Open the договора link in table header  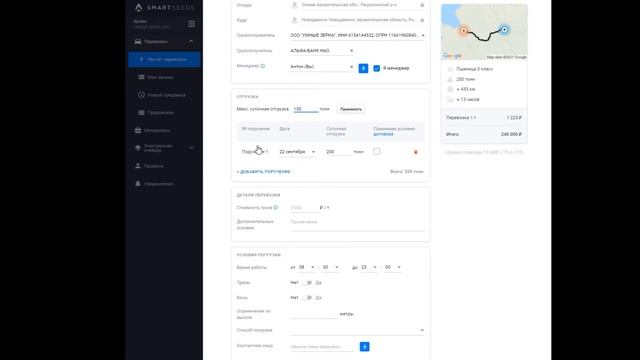tap(383, 134)
